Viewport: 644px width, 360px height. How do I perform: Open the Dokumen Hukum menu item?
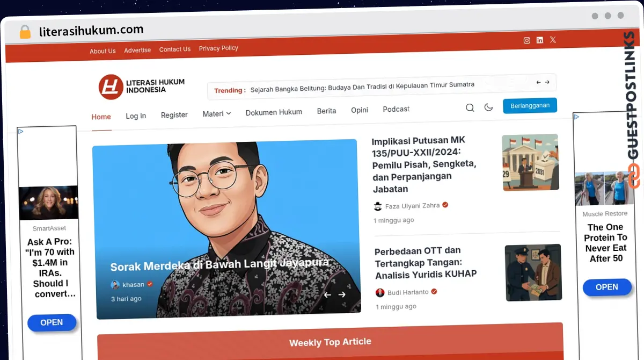(x=274, y=112)
